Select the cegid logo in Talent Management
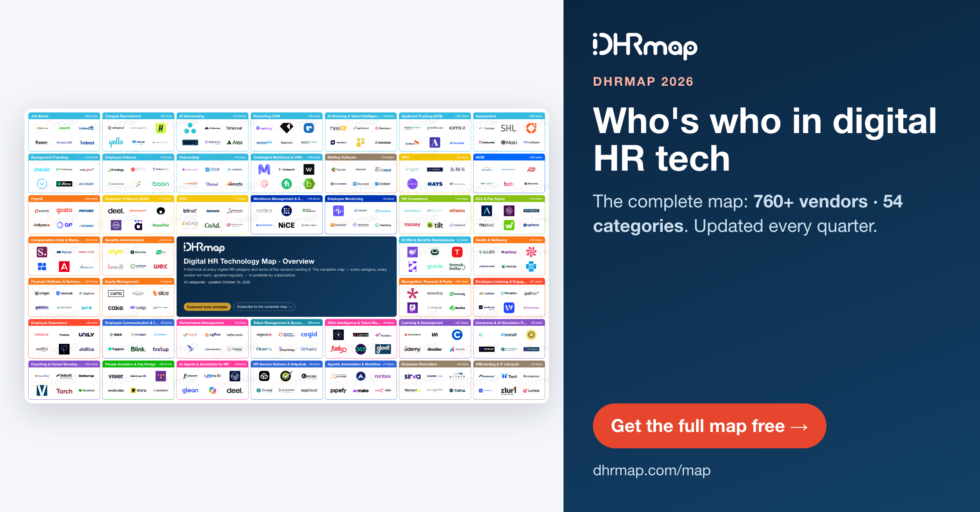This screenshot has height=512, width=980. (309, 334)
